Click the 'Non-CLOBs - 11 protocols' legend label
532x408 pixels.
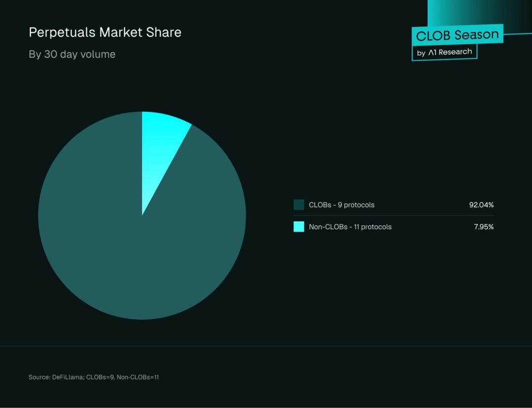[x=350, y=227]
